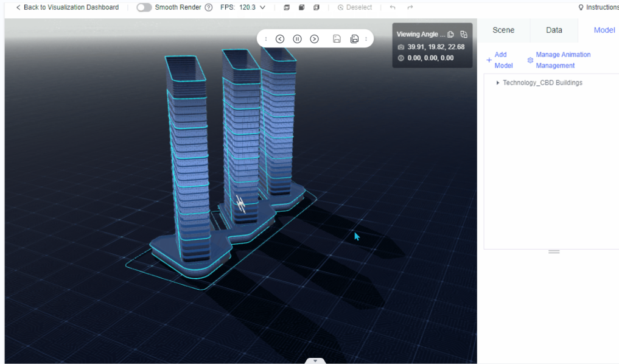
Task: Paste viewing angle using second panel icon
Action: tap(464, 35)
